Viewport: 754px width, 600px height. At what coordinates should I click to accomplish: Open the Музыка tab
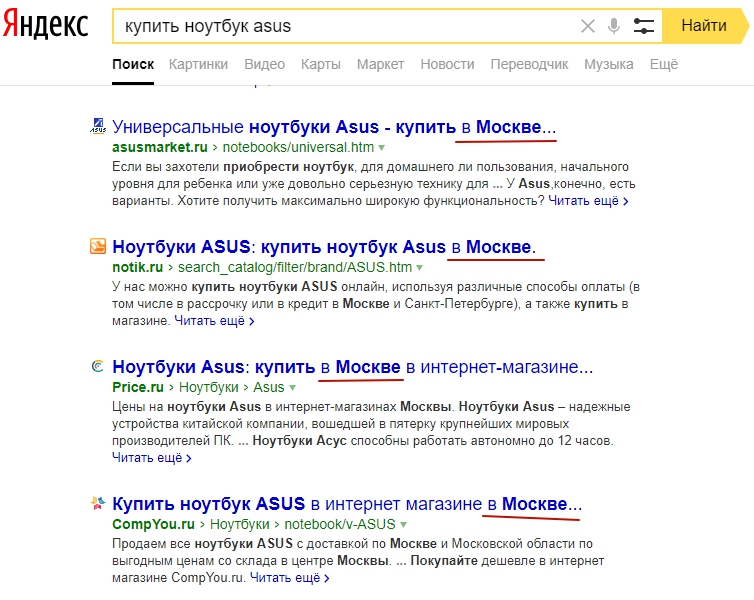point(609,64)
